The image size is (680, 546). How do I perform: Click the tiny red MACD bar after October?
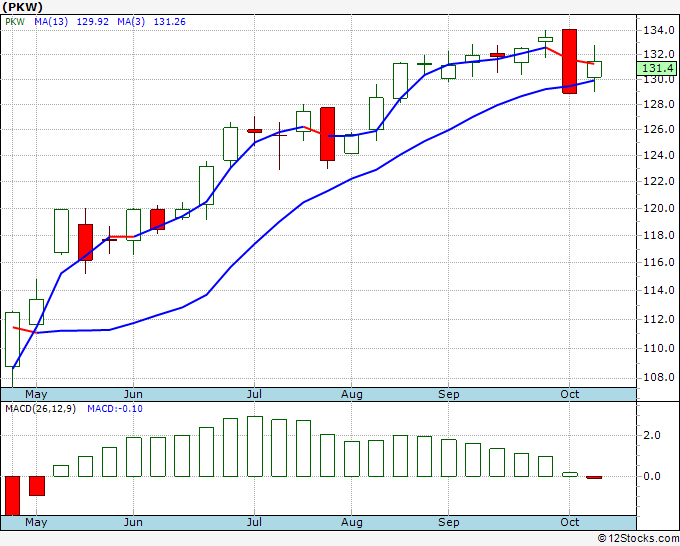[594, 477]
